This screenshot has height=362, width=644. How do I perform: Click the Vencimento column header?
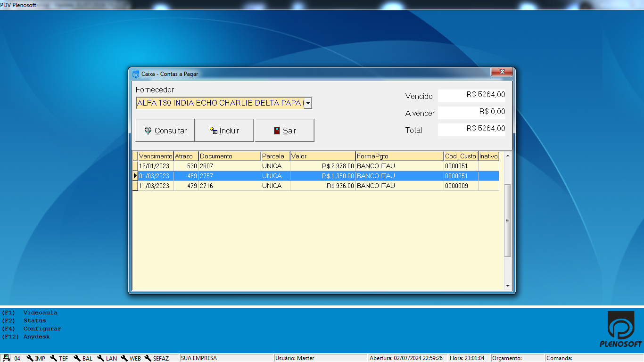tap(156, 156)
